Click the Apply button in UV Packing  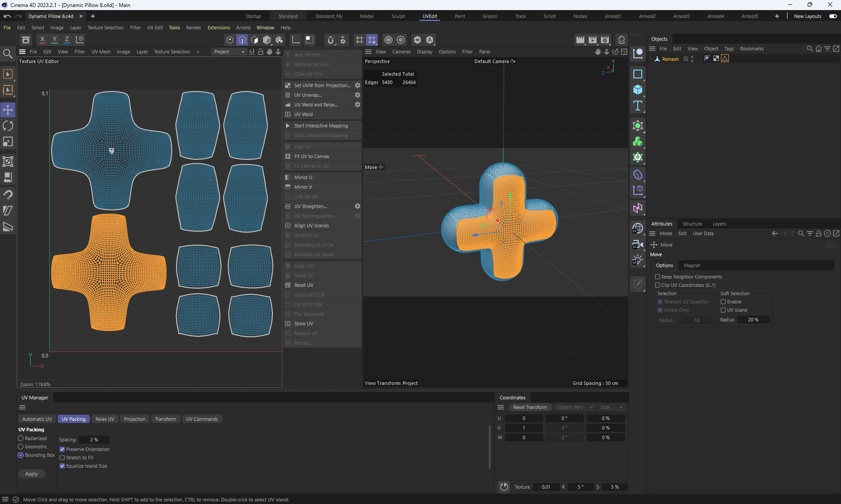click(32, 474)
